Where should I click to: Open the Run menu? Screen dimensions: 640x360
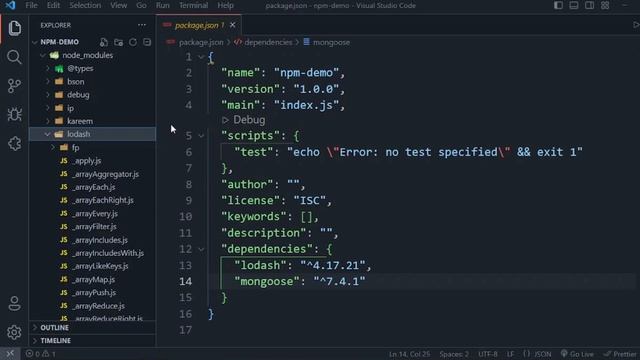(x=162, y=5)
